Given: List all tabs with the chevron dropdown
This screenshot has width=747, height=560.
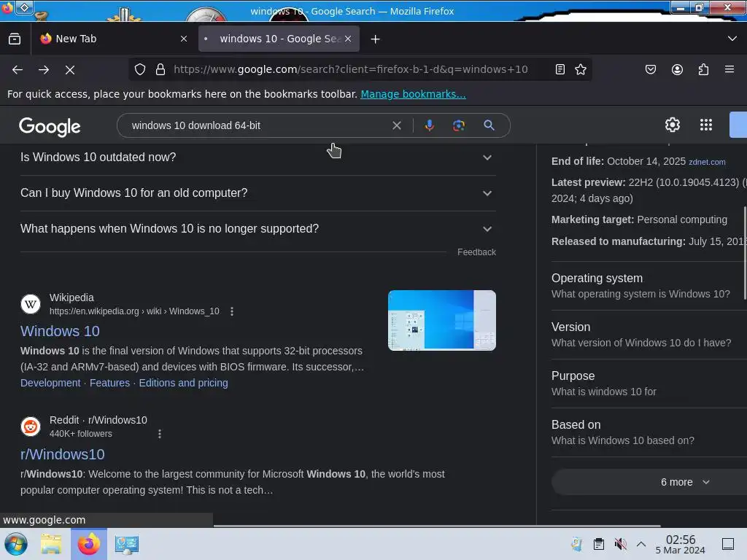Looking at the screenshot, I should coord(732,39).
